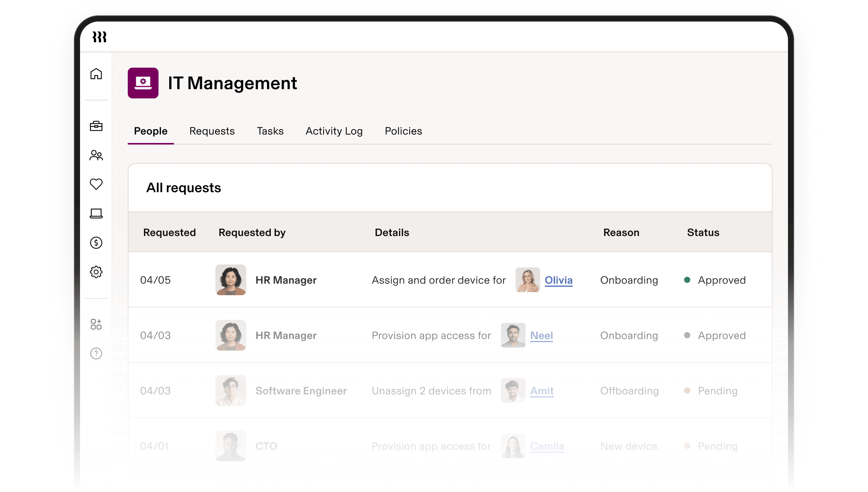The height and width of the screenshot is (492, 868).
Task: Click the heart (benefits) sidebar icon
Action: point(96,184)
